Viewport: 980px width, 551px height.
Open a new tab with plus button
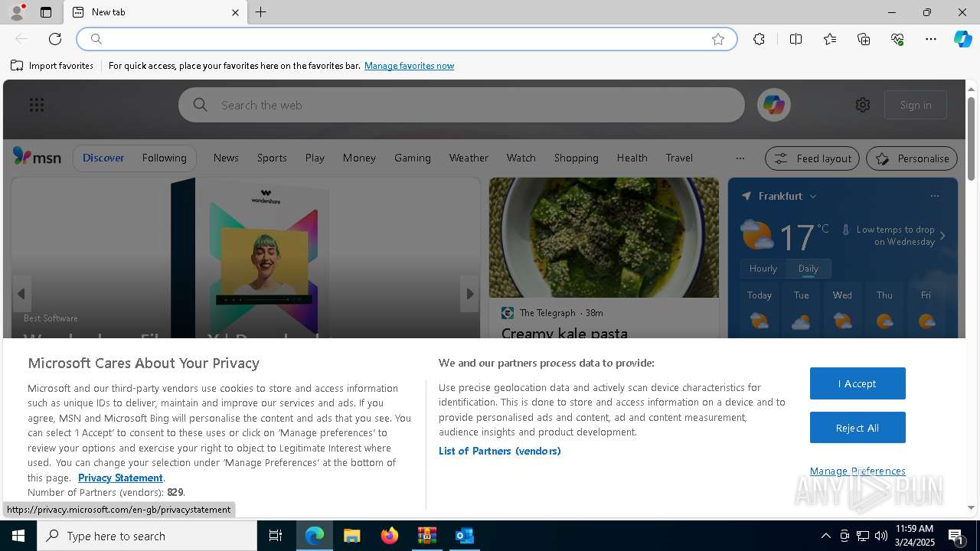coord(261,12)
